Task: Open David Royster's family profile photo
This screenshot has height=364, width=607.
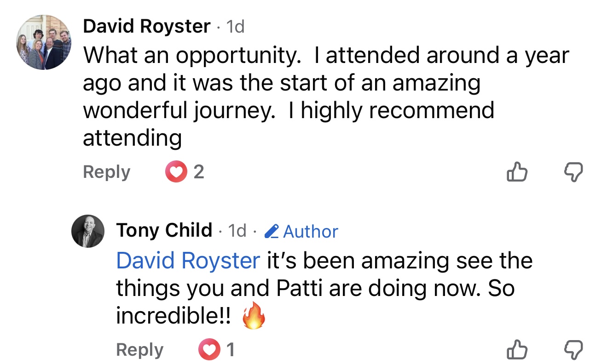Action: tap(44, 42)
